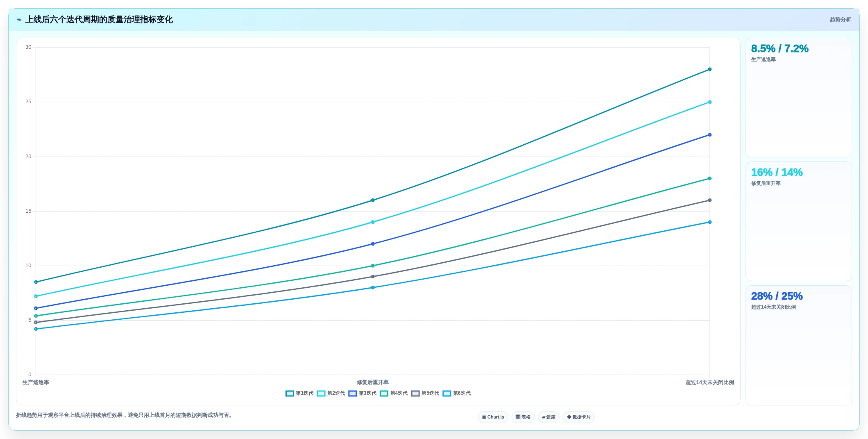The width and height of the screenshot is (868, 439).
Task: Open the 16% / 14% 修复后重开率 card
Action: (798, 221)
